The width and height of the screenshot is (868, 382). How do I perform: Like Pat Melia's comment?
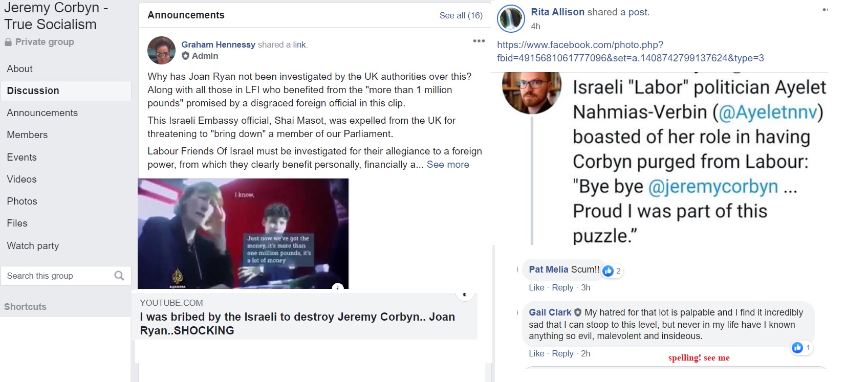coord(536,287)
